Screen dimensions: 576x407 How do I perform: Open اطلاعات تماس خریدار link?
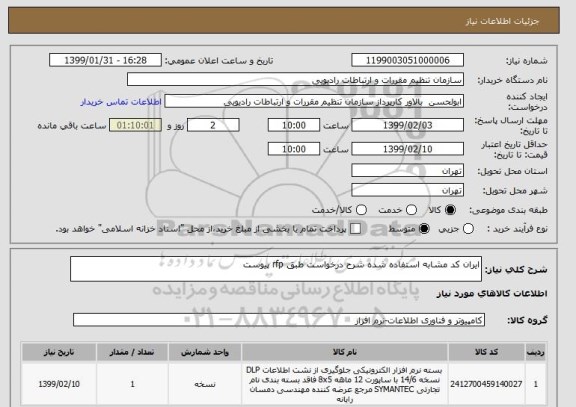click(121, 102)
